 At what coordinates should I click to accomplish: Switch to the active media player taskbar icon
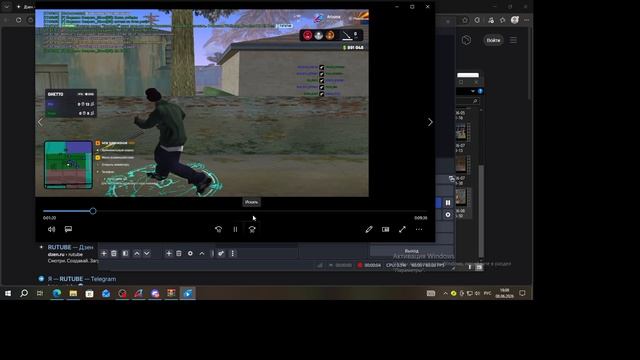pos(188,293)
